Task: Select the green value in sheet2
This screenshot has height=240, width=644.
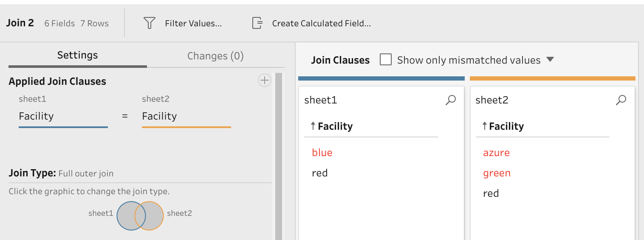Action: click(x=497, y=173)
